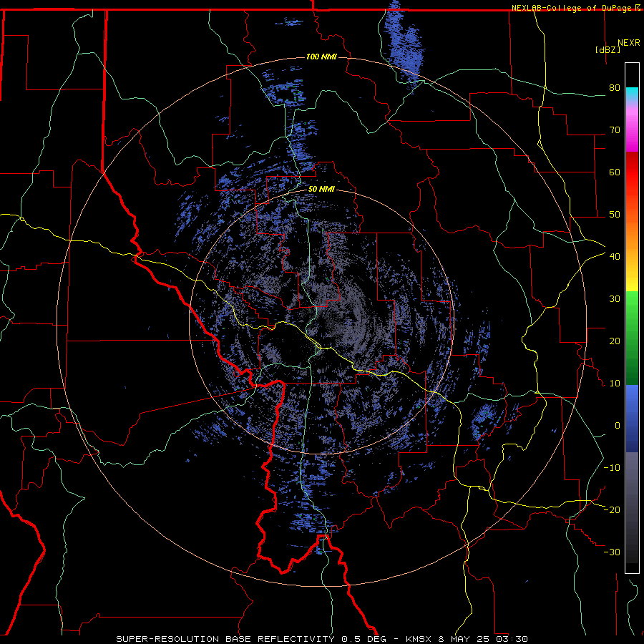This screenshot has width=644, height=644.
Task: Click the "SUPER-RESOLUTION BASE REFLECTIVITY" caption text
Action: (x=225, y=639)
